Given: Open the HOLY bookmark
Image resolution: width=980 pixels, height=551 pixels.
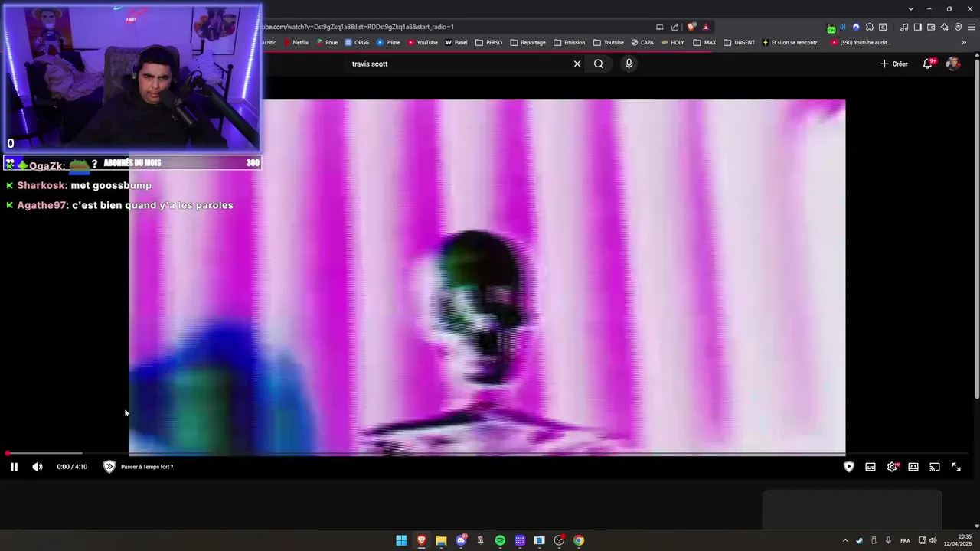Looking at the screenshot, I should click(x=673, y=43).
